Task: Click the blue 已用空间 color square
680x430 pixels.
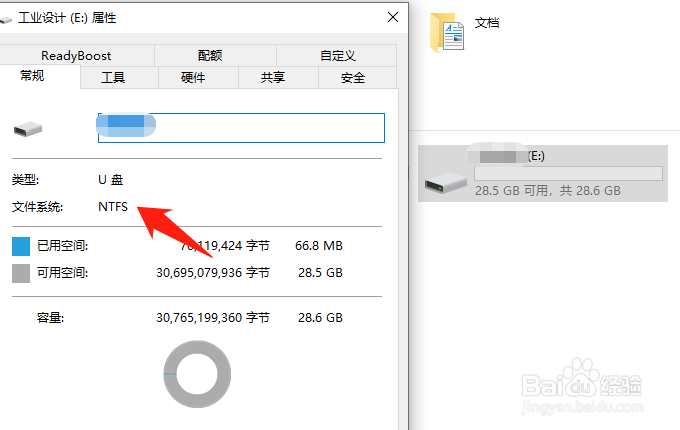Action: (x=21, y=246)
